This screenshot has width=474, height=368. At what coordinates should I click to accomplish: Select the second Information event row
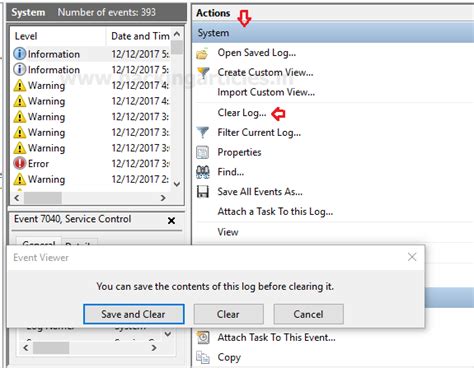pyautogui.click(x=91, y=69)
